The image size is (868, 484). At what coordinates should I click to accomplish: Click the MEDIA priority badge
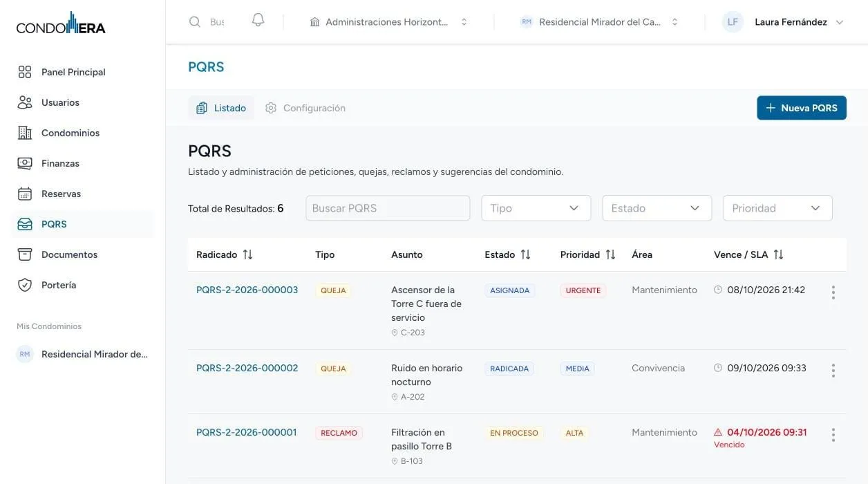[x=578, y=369]
